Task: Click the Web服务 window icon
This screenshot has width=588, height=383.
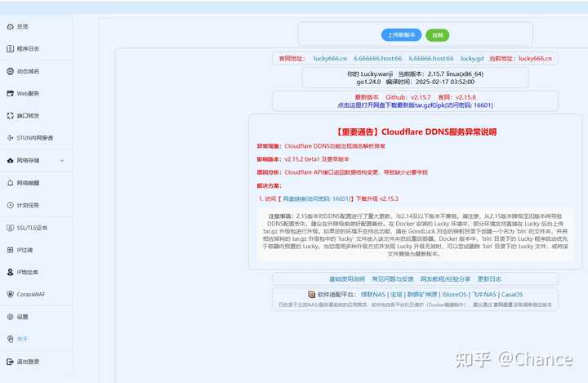Action: click(10, 93)
